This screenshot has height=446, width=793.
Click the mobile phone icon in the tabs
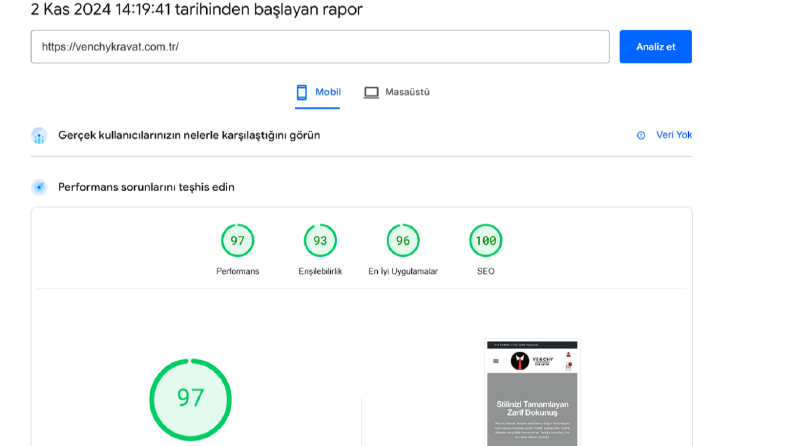(x=302, y=93)
